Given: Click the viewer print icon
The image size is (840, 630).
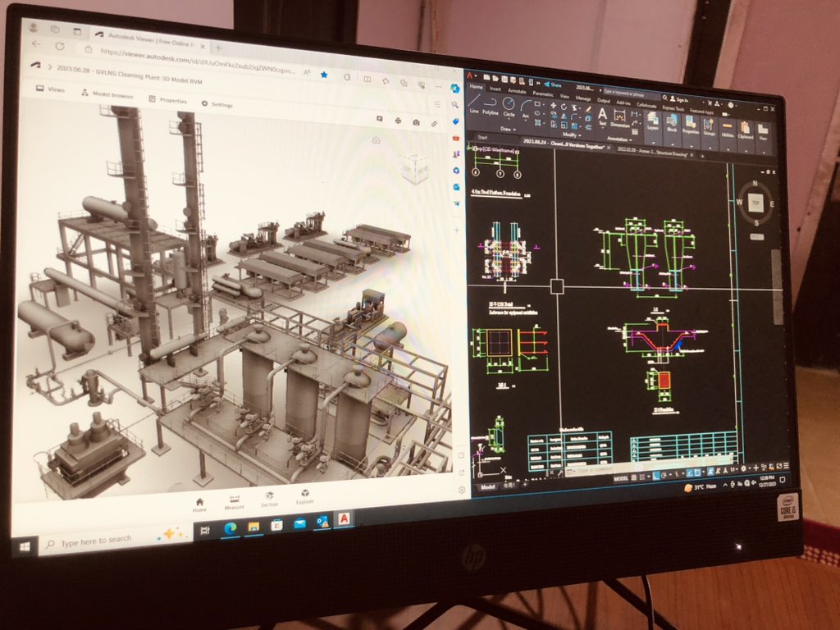Looking at the screenshot, I should coord(398,121).
